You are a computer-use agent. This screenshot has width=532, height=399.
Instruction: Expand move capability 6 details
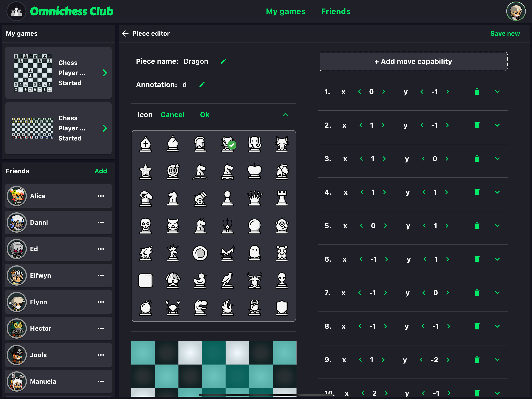pos(497,259)
